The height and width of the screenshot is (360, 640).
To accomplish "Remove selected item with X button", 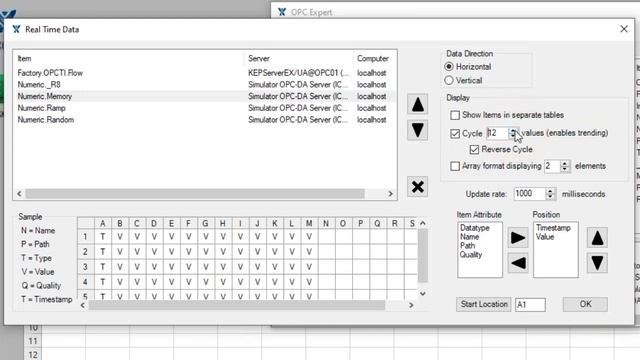I will (x=418, y=187).
